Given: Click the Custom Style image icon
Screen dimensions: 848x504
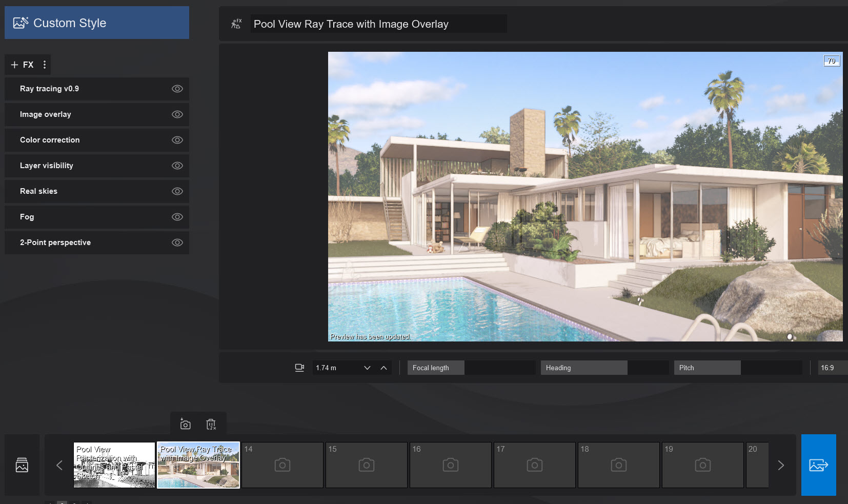Looking at the screenshot, I should [21, 23].
